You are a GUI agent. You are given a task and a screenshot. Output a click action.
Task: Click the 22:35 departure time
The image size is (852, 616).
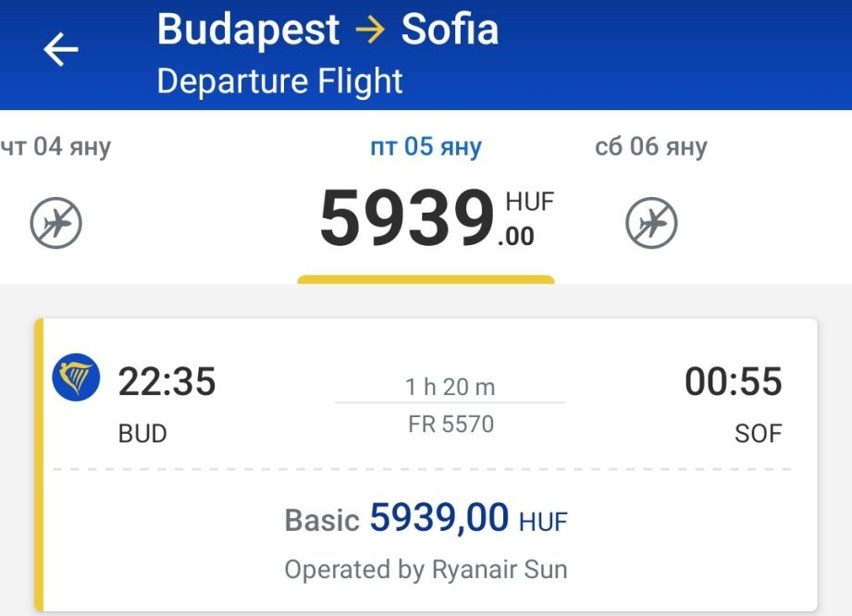(167, 381)
